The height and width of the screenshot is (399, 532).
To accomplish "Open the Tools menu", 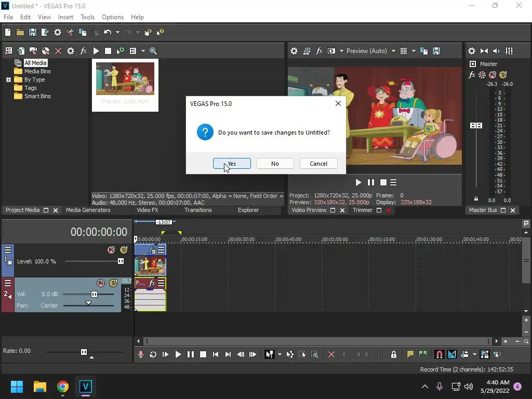I will 87,17.
